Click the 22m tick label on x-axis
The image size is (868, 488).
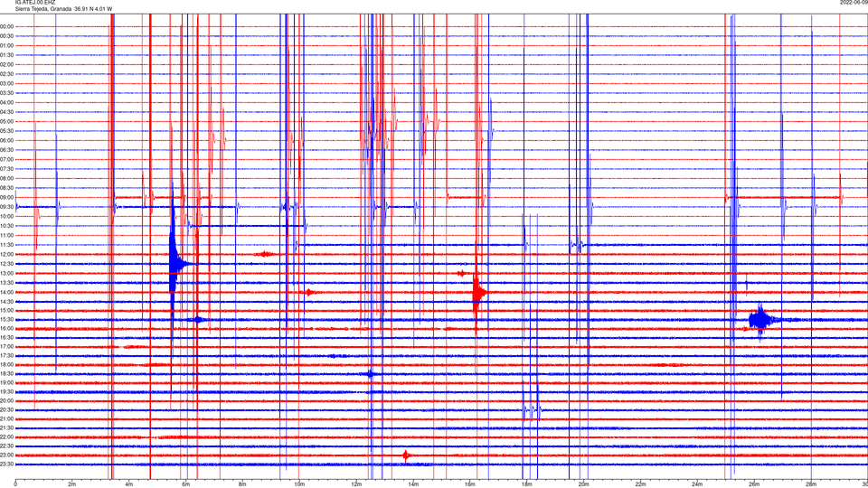[x=640, y=484]
